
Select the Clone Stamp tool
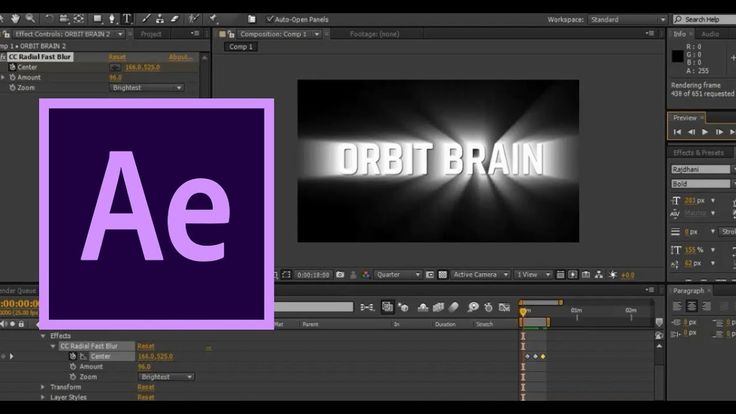pos(160,19)
